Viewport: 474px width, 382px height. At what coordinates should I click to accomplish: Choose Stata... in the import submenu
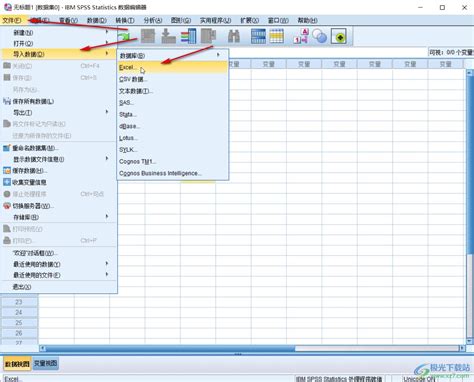(x=172, y=114)
